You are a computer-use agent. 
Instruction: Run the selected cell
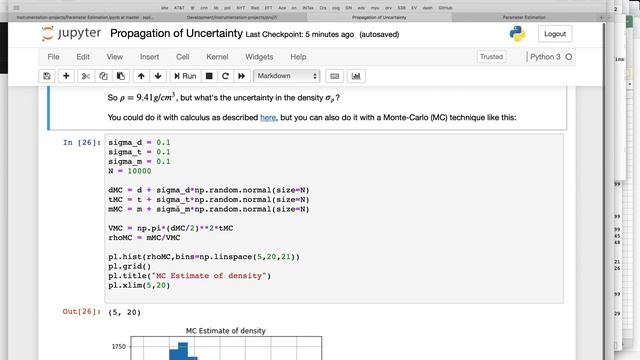(x=185, y=76)
